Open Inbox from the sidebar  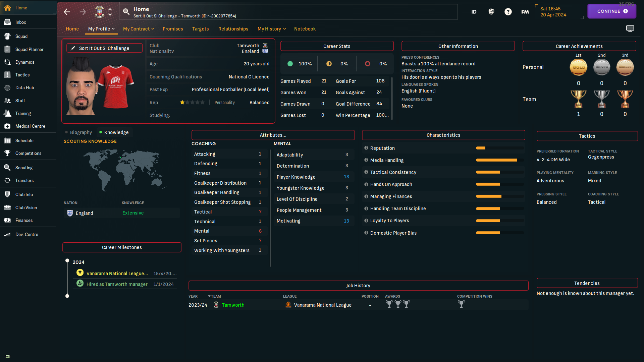tap(20, 22)
